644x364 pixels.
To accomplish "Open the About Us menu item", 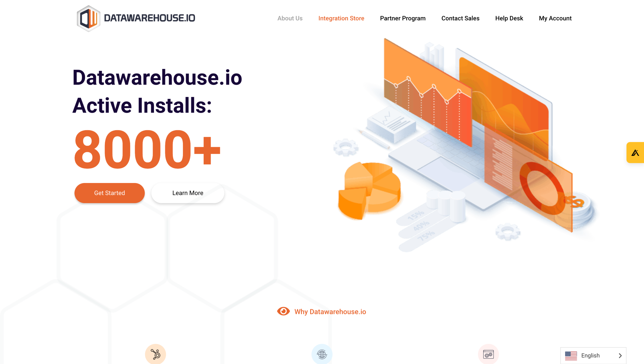I will coord(290,18).
